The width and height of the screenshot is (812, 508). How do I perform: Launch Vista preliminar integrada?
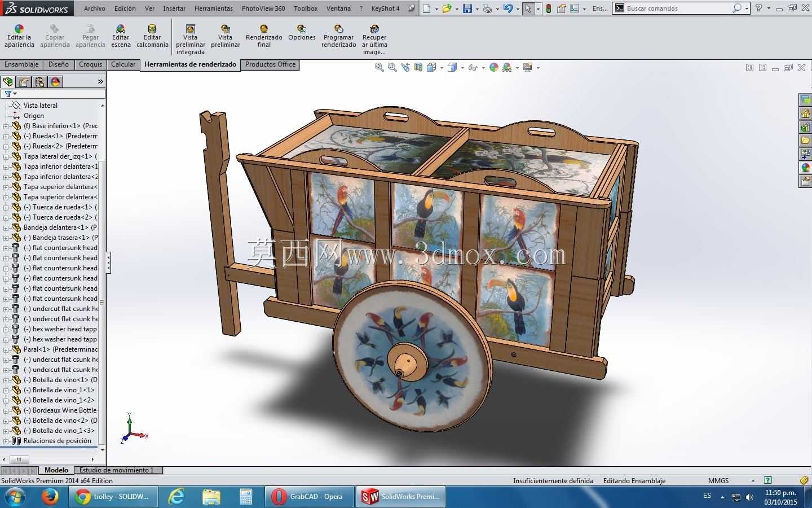click(191, 40)
